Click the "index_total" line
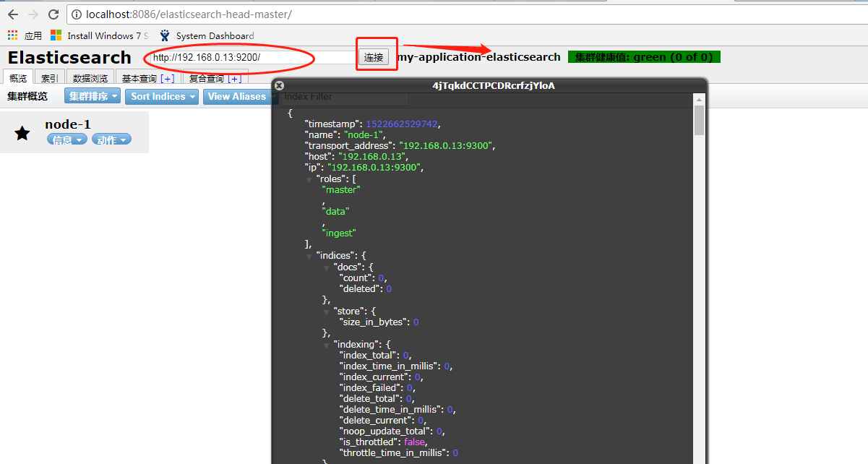 pos(375,355)
